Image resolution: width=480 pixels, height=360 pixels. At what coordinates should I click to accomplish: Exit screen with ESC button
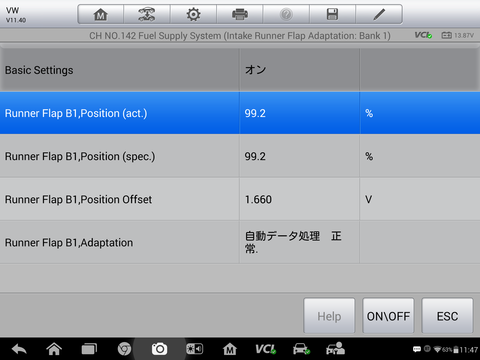pyautogui.click(x=447, y=316)
